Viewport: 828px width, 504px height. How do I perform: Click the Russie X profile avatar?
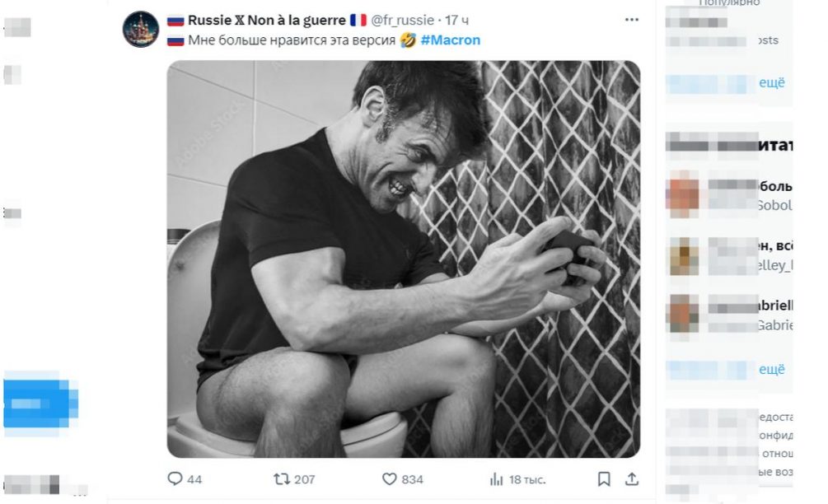point(140,30)
